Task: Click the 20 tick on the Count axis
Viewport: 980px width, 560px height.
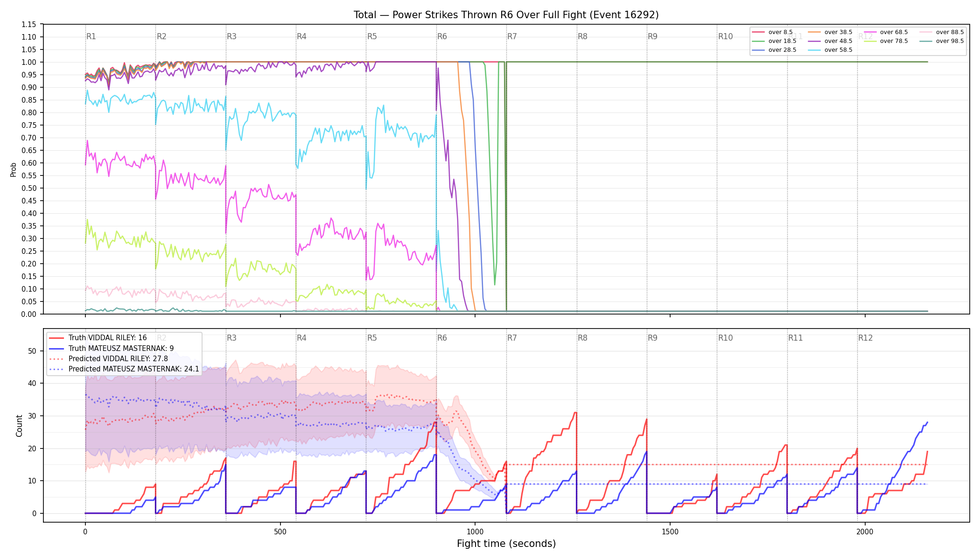Action: pyautogui.click(x=32, y=448)
